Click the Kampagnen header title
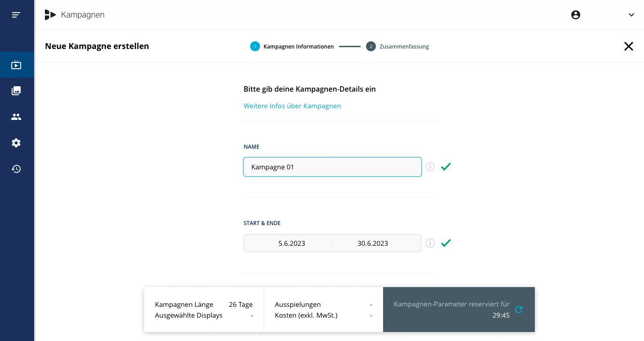Viewport: 644px width, 341px height. [x=83, y=15]
